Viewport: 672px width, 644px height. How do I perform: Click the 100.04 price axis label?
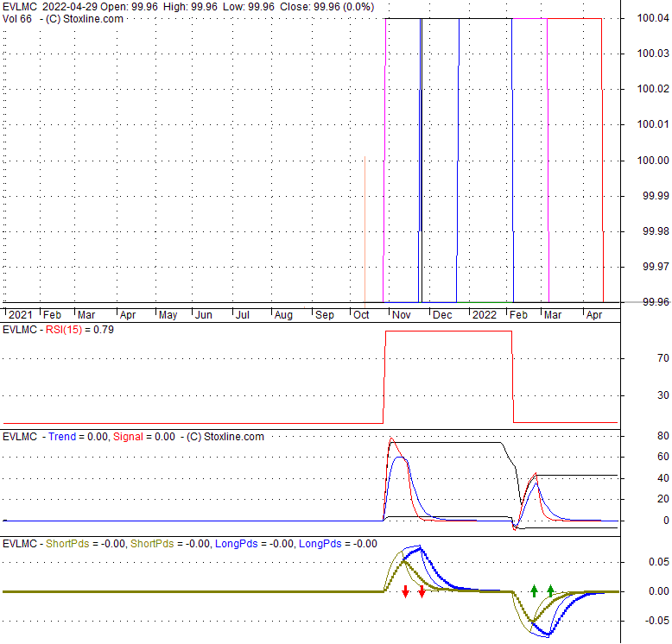(x=653, y=18)
